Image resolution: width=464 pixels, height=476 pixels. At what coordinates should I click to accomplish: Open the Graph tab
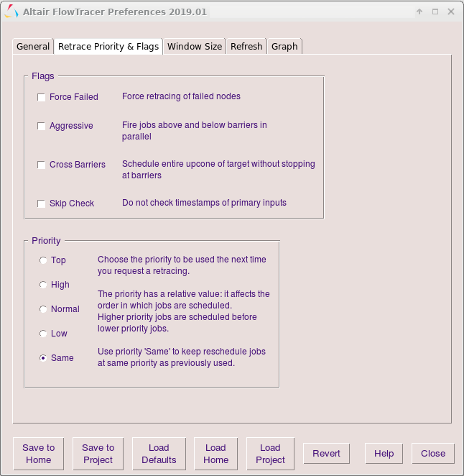point(284,46)
